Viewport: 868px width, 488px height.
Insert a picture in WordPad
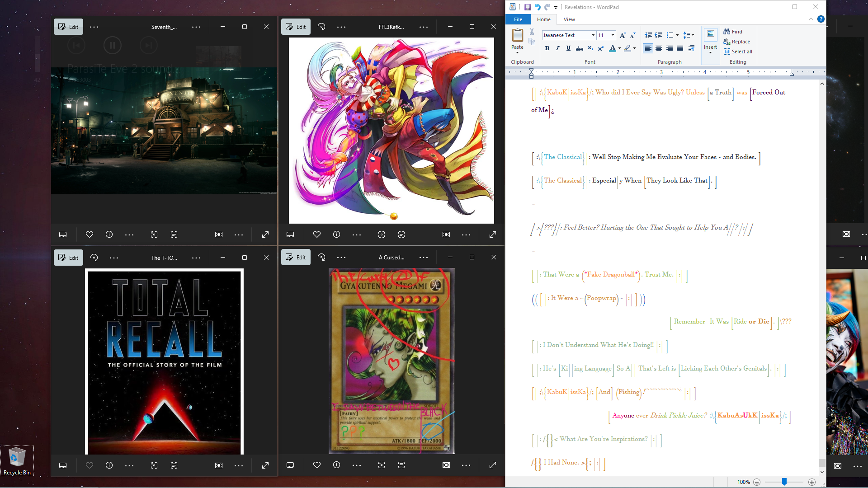coord(710,35)
